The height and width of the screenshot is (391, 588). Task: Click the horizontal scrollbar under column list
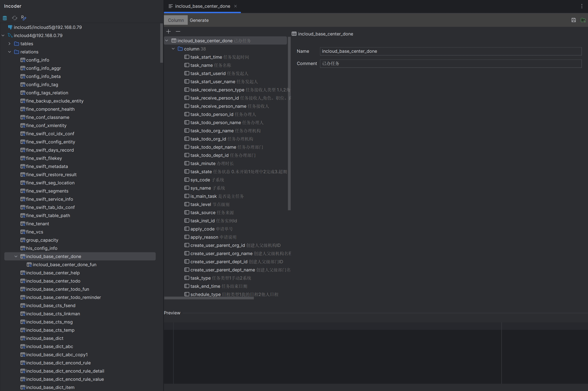[209, 298]
